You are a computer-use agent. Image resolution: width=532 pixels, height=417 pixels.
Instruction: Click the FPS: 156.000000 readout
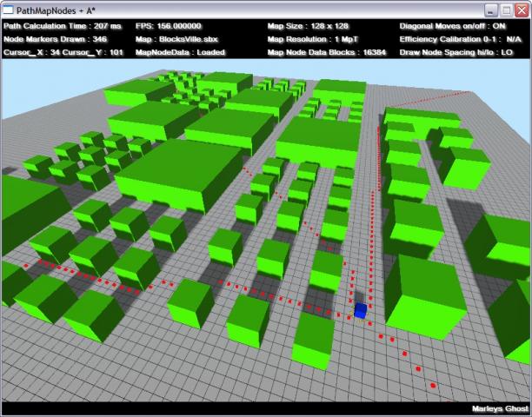coord(169,26)
